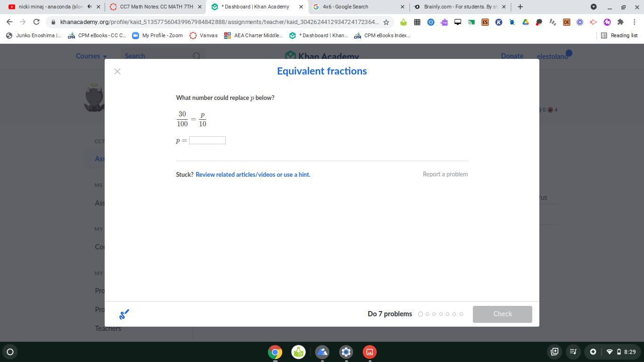Open CPM eBooks - CC C bookmark
Image resolution: width=644 pixels, height=362 pixels.
coord(97,35)
